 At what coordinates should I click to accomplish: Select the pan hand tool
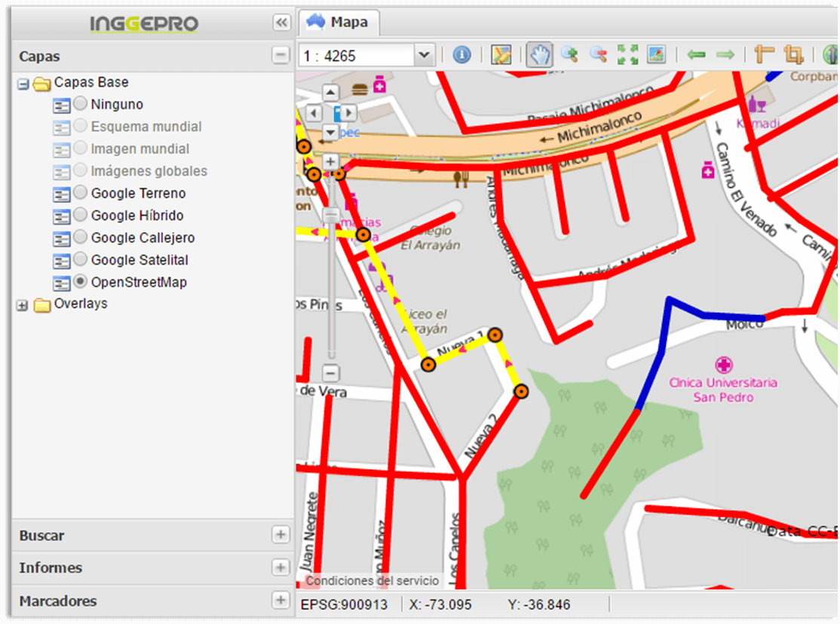539,54
